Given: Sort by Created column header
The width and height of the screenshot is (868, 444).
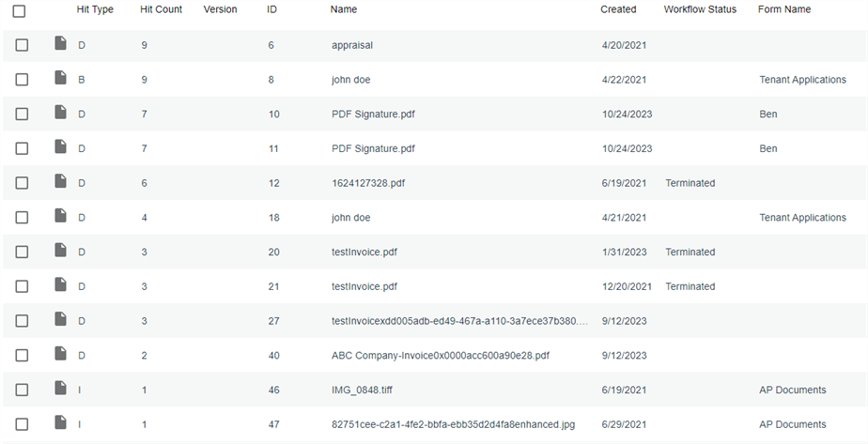Looking at the screenshot, I should [618, 9].
